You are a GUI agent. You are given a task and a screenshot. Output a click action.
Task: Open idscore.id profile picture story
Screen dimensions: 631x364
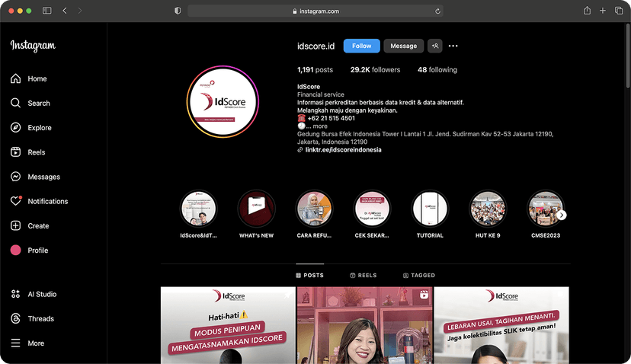(x=223, y=102)
